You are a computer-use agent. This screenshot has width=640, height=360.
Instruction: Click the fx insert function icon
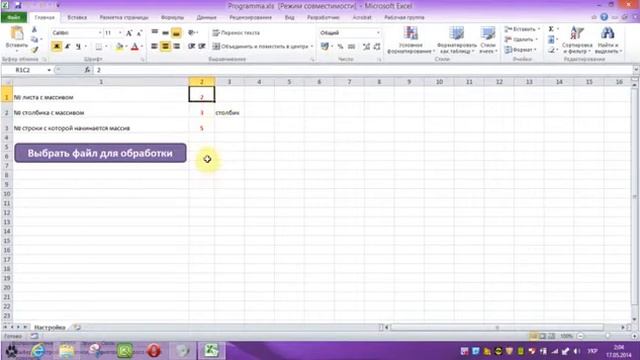pos(87,70)
